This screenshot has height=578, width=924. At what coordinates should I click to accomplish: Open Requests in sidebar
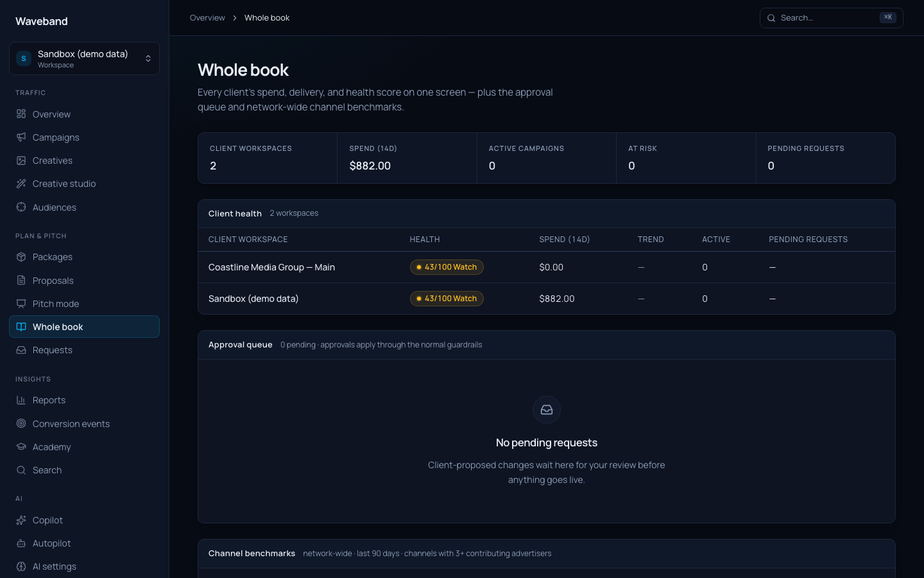point(84,350)
